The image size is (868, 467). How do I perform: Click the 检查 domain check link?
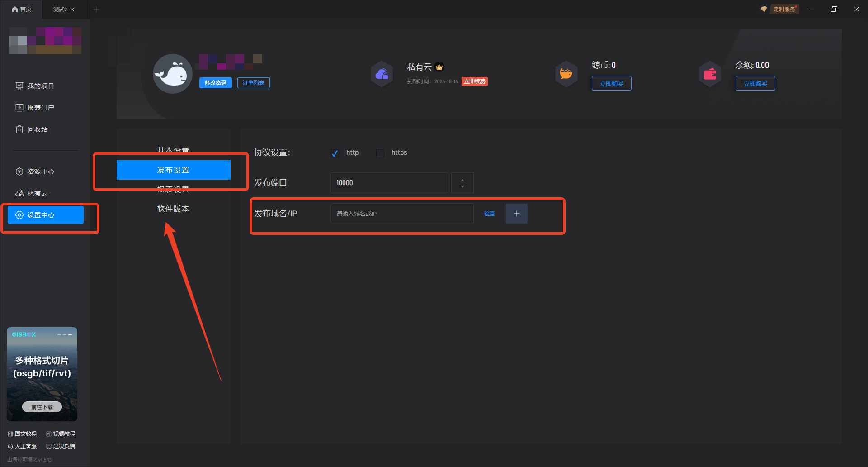tap(489, 214)
